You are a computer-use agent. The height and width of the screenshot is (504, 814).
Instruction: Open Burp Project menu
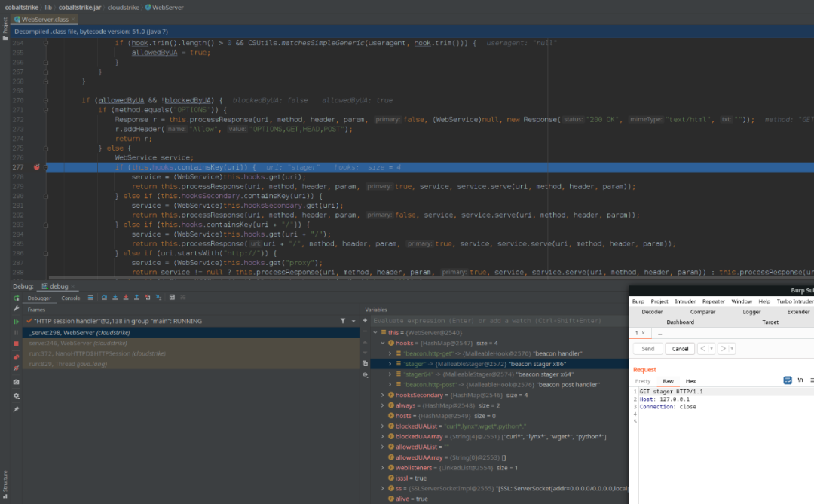click(x=659, y=301)
